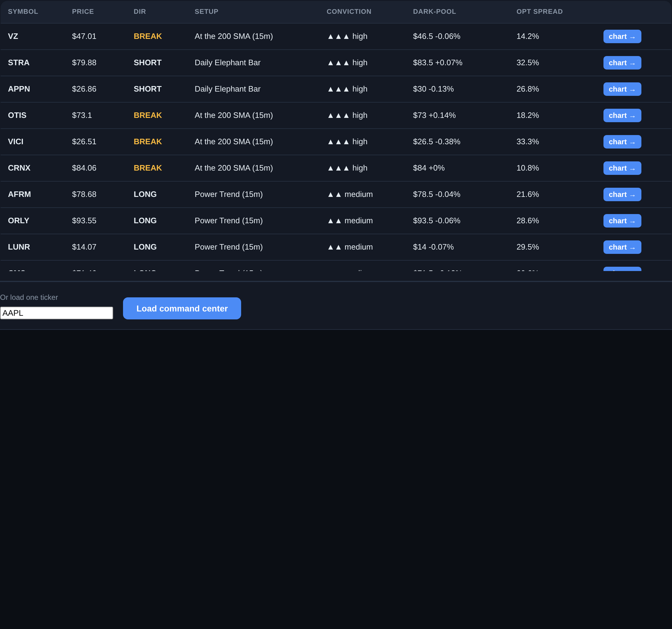Open the chart for VICI
Image resolution: width=672 pixels, height=629 pixels.
(x=622, y=142)
